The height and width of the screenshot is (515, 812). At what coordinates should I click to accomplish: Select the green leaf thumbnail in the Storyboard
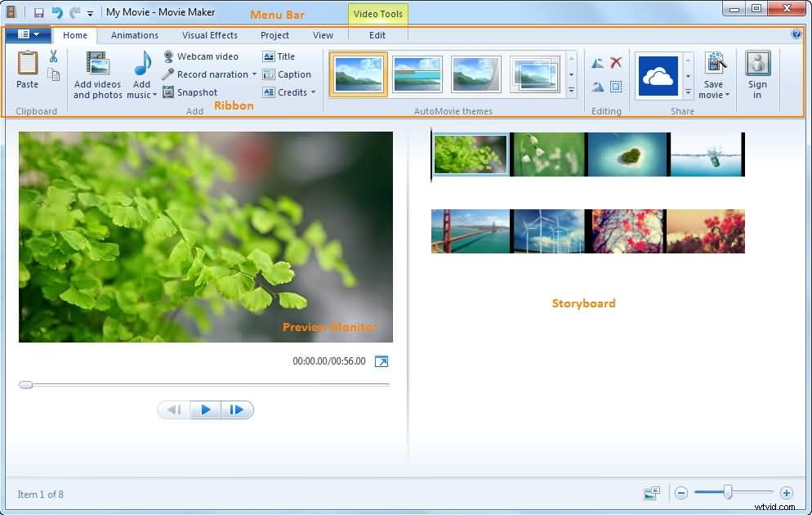click(x=470, y=154)
